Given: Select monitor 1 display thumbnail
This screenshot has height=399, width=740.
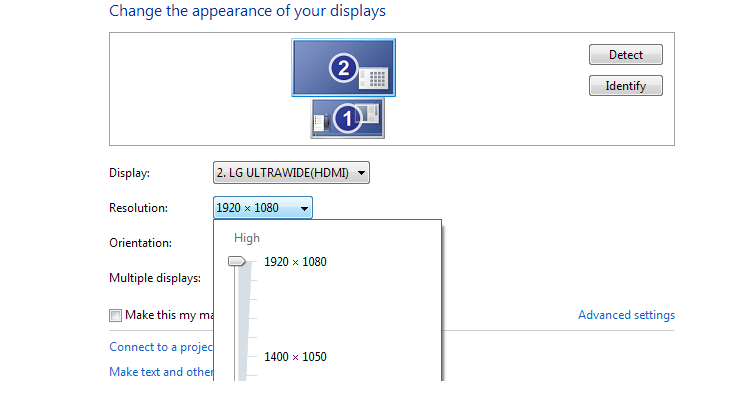Looking at the screenshot, I should pyautogui.click(x=347, y=118).
